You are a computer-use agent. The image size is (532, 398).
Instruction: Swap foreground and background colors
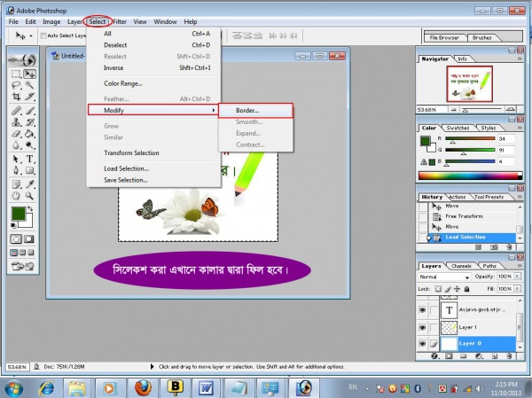(30, 208)
